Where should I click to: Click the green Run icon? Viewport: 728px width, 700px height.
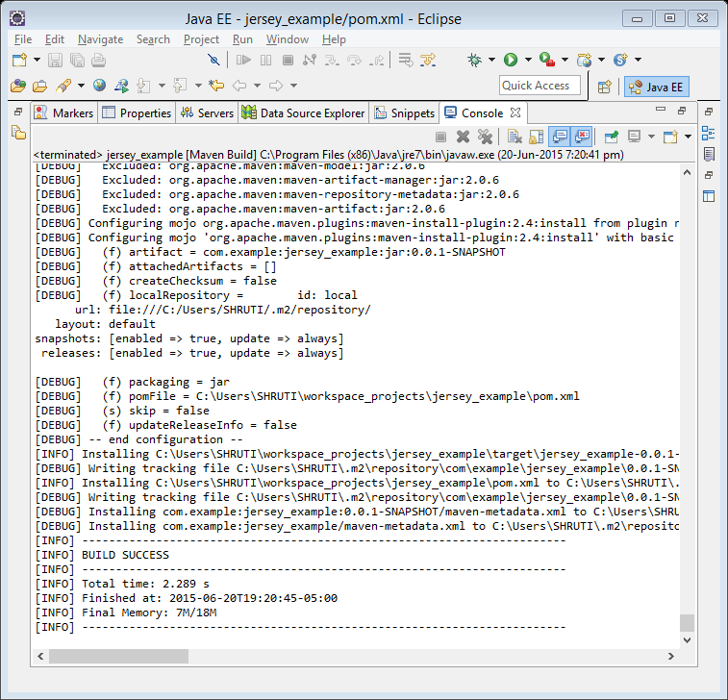511,60
